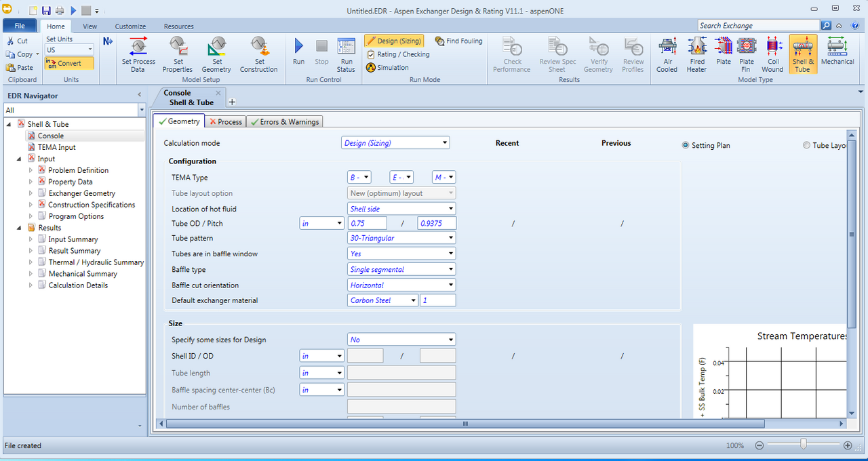Select Property Data tree item
Image resolution: width=868 pixels, height=461 pixels.
(71, 182)
